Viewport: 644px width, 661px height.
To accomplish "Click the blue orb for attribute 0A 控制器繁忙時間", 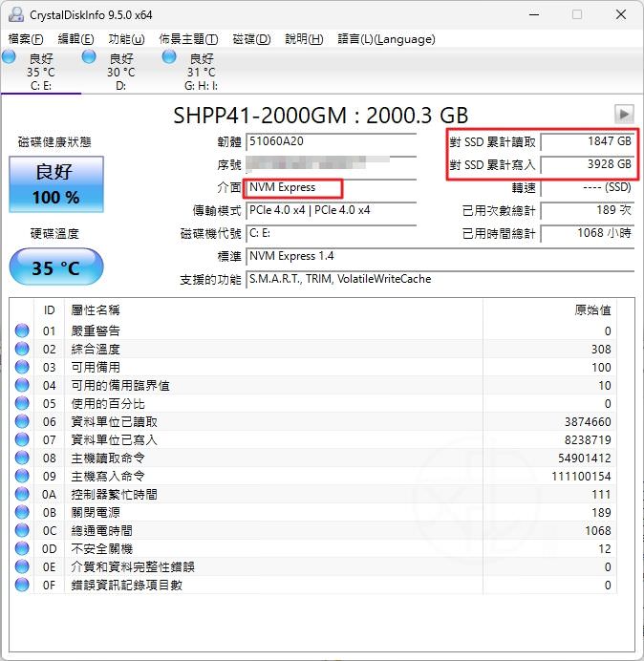I will [x=22, y=494].
